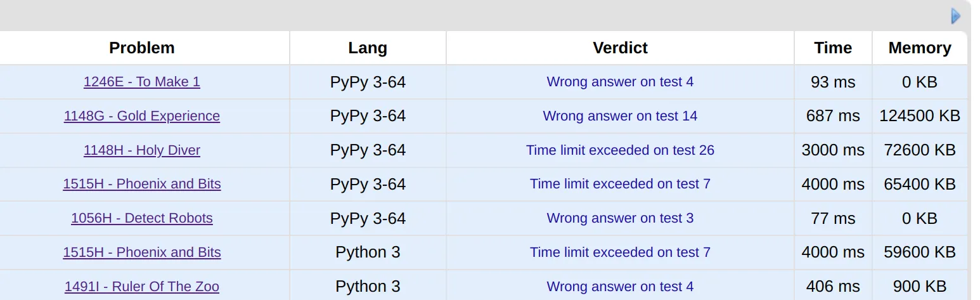
Task: View Wrong answer on test 14 verdict
Action: point(620,116)
